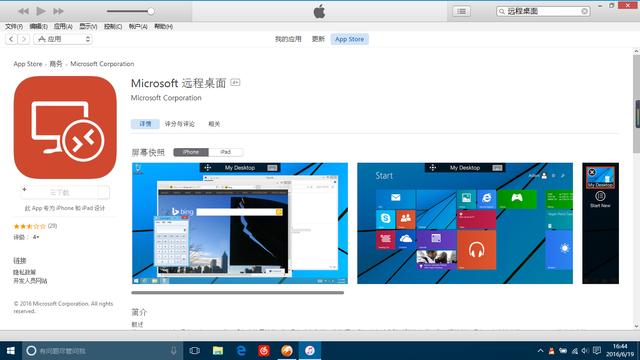This screenshot has height=360, width=640.
Task: Open the 显示(V) menu
Action: [88, 27]
